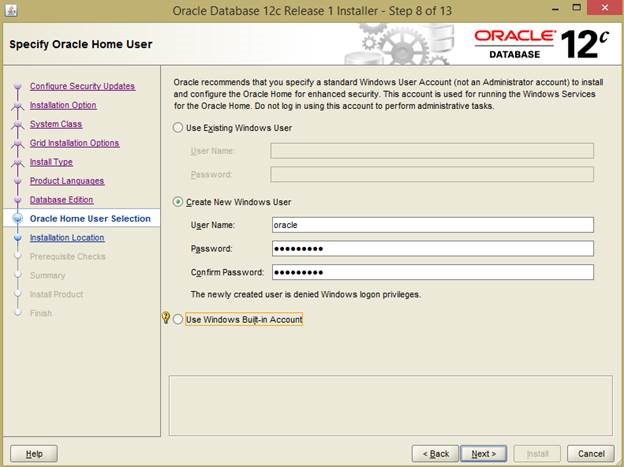Screen dimensions: 624x467
Task: Select Oracle Home User Selection step
Action: pyautogui.click(x=90, y=219)
